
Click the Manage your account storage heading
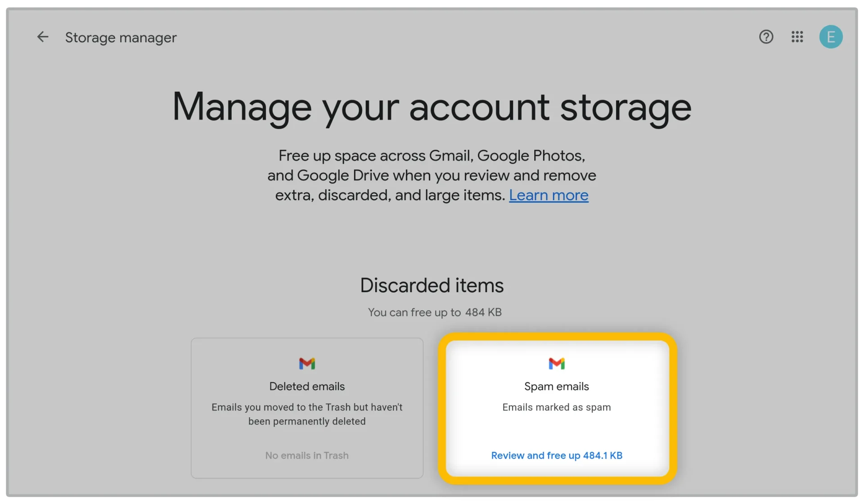point(432,108)
